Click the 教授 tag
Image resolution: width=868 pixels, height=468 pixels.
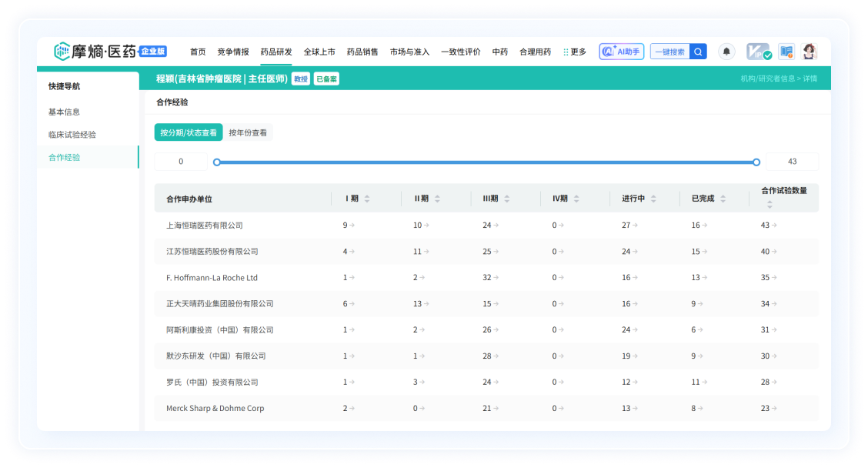click(301, 79)
